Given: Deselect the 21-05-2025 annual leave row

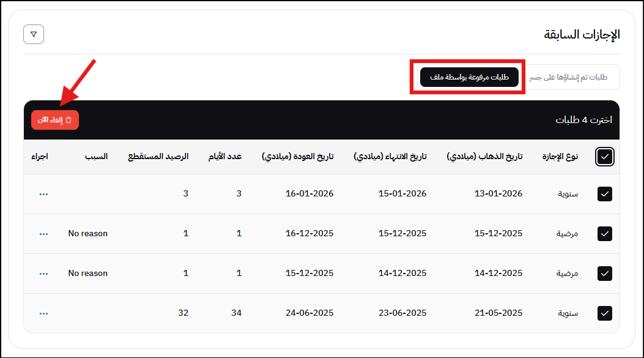Looking at the screenshot, I should coord(604,313).
